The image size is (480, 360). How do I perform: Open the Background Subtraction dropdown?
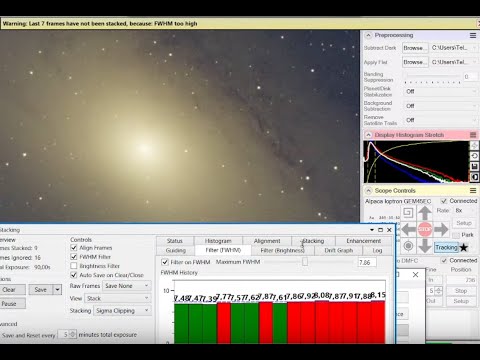click(441, 106)
